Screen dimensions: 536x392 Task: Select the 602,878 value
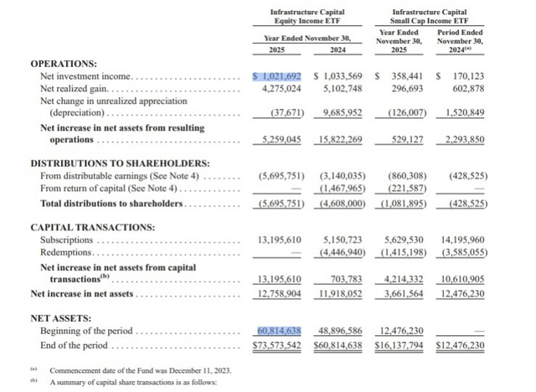coord(469,89)
